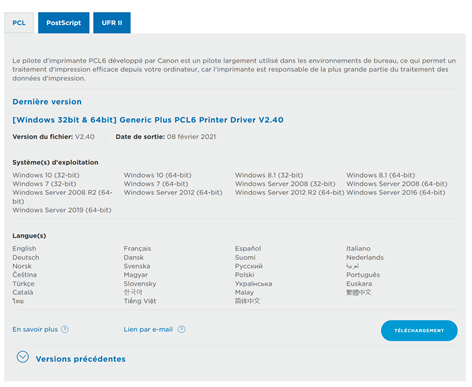Open the PostScript driver tab
Viewport: 472px width, 387px height.
[x=64, y=23]
